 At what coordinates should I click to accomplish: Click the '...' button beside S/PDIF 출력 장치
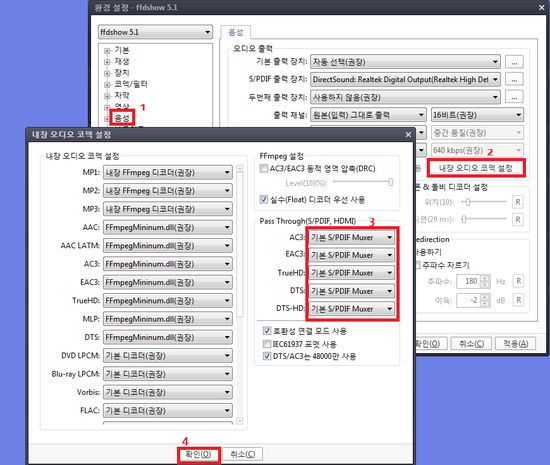pyautogui.click(x=514, y=80)
